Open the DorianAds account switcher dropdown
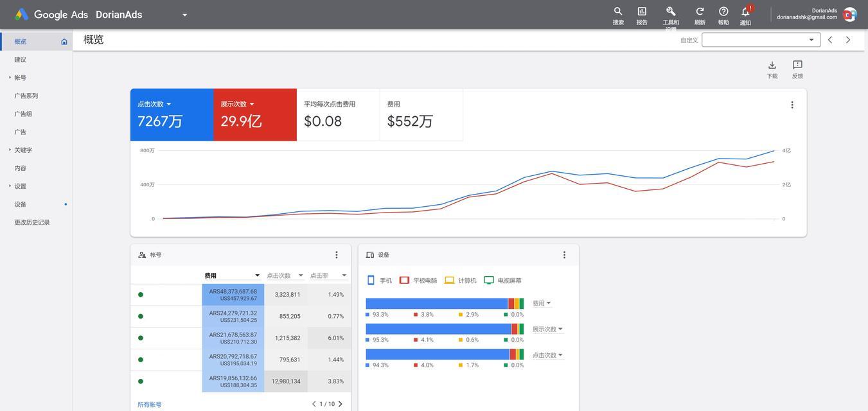Screen dimensions: 868x411 [x=184, y=15]
